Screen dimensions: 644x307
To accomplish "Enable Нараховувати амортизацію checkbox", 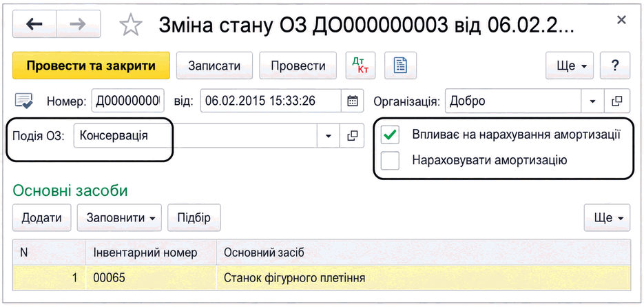I will (x=390, y=160).
